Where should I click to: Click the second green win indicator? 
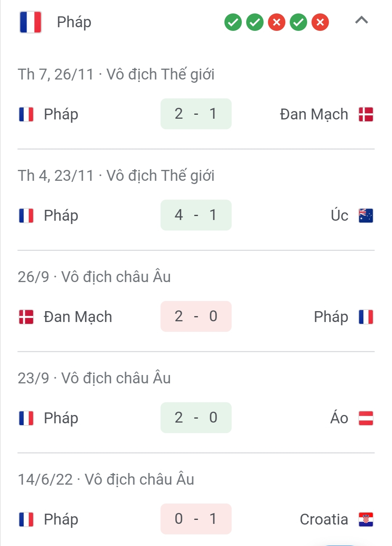(255, 23)
